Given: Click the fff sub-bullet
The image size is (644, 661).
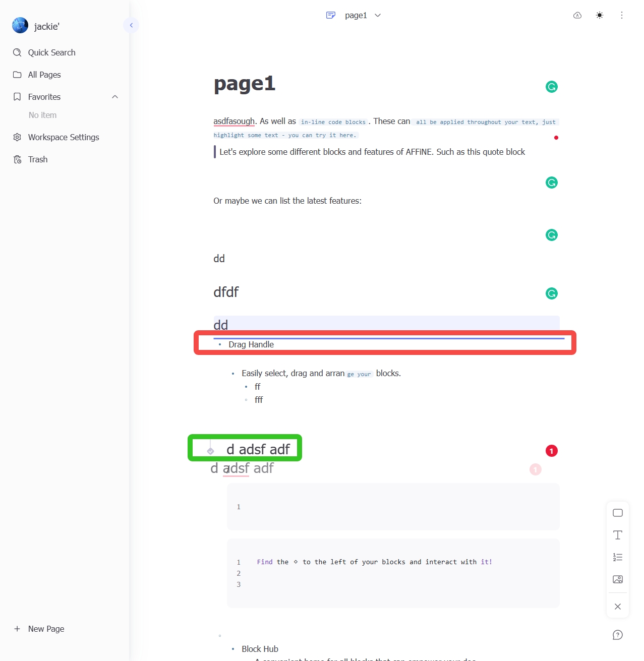Looking at the screenshot, I should tap(259, 400).
